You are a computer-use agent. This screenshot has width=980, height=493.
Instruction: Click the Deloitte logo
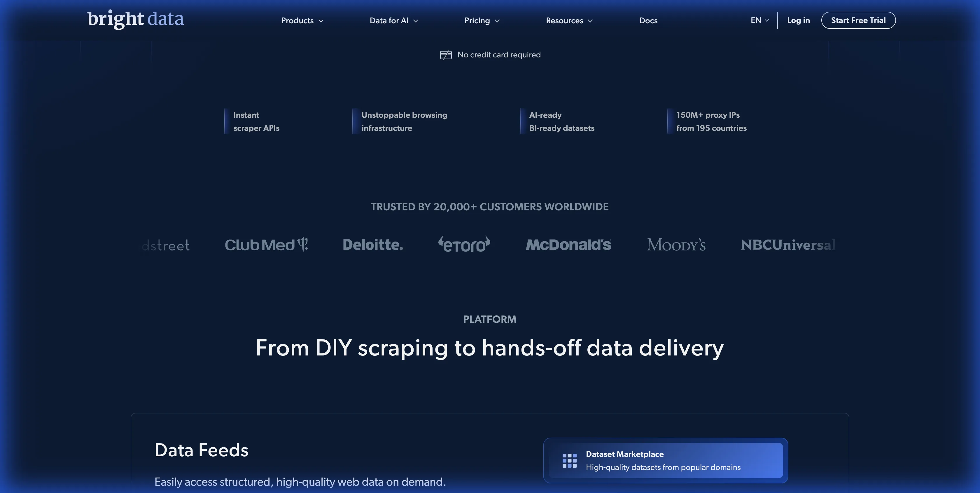coord(372,245)
